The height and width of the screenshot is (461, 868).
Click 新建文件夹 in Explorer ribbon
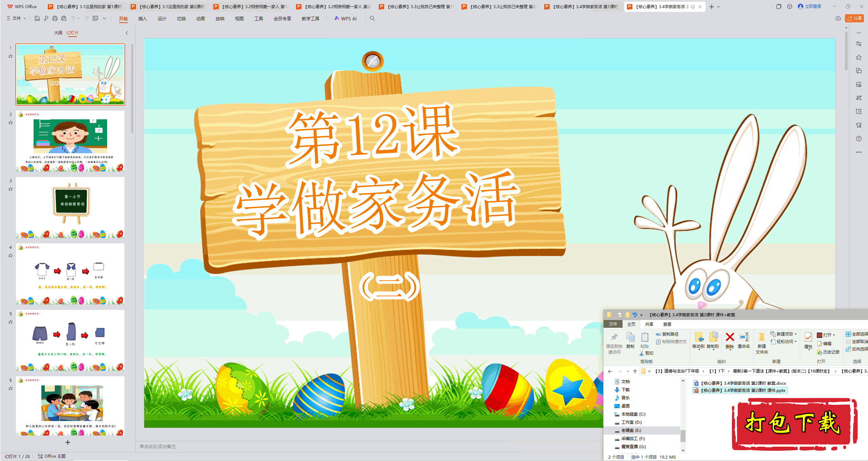coord(762,343)
